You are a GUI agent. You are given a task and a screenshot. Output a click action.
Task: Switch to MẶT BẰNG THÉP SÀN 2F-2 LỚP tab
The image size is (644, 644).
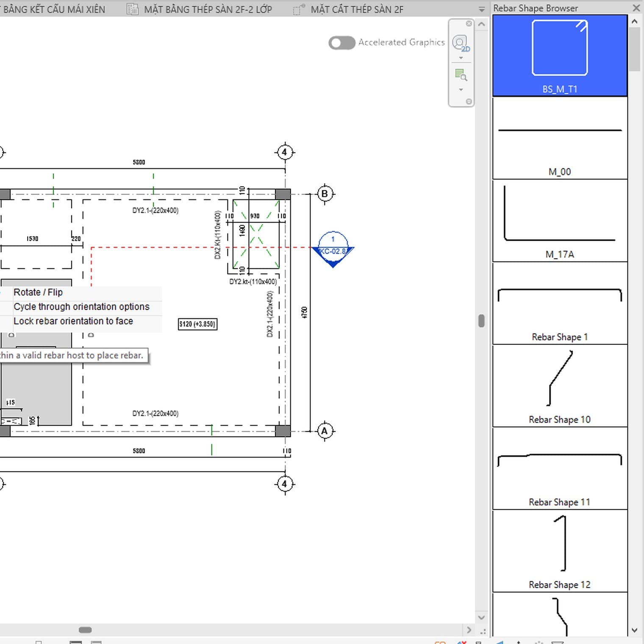[208, 9]
